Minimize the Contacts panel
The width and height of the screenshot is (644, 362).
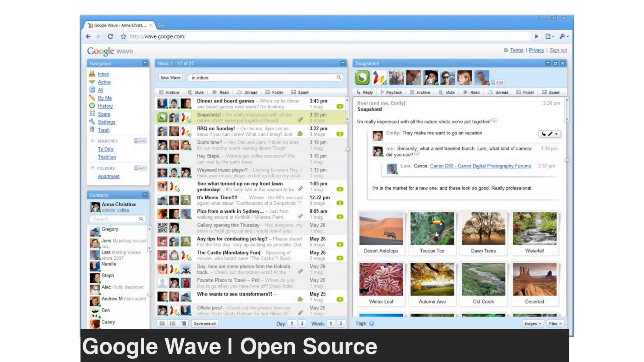click(x=145, y=195)
